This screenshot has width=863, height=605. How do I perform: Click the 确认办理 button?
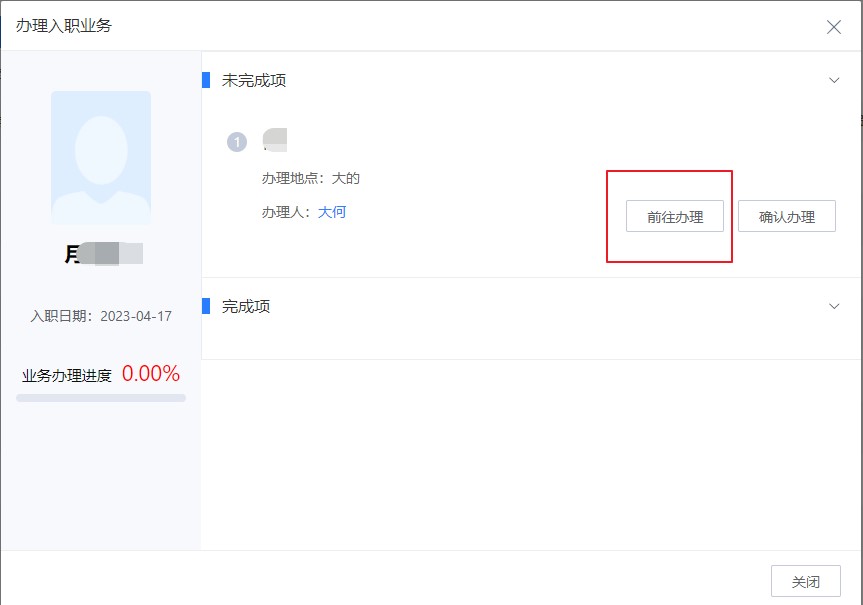click(x=787, y=215)
